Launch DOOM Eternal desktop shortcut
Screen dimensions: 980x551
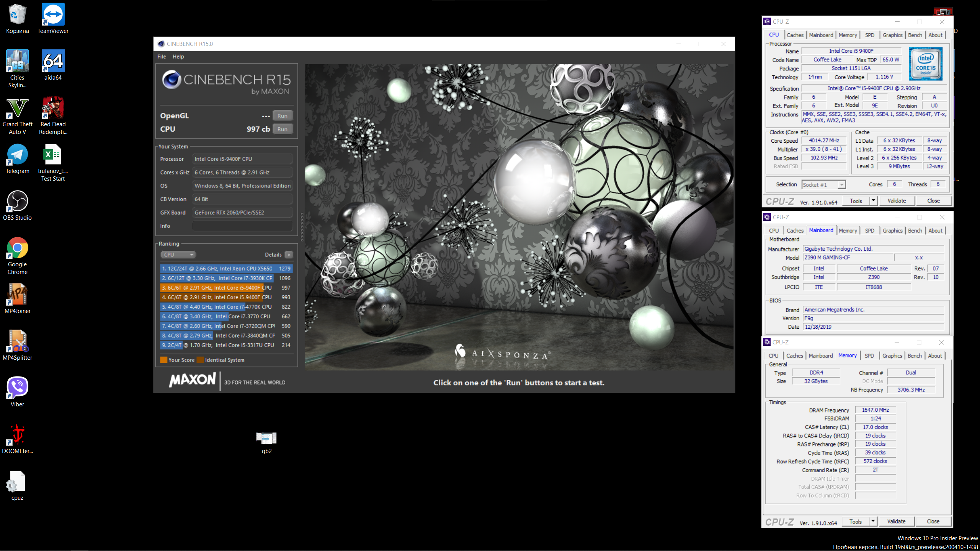click(x=17, y=439)
